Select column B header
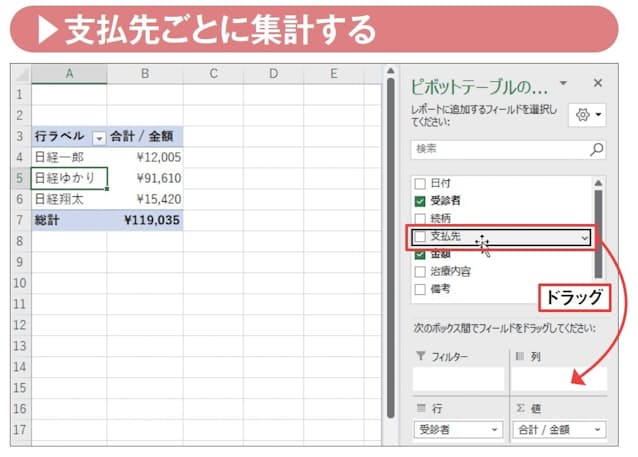 click(x=145, y=74)
